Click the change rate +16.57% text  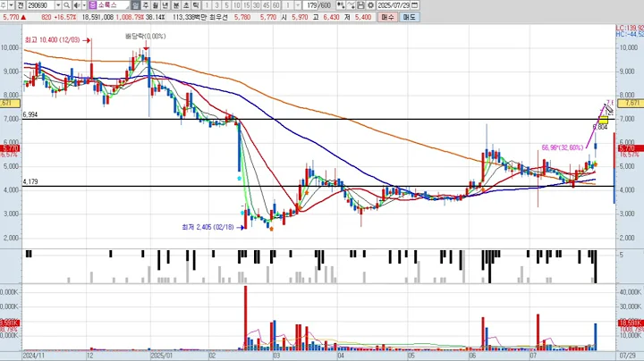click(x=65, y=17)
